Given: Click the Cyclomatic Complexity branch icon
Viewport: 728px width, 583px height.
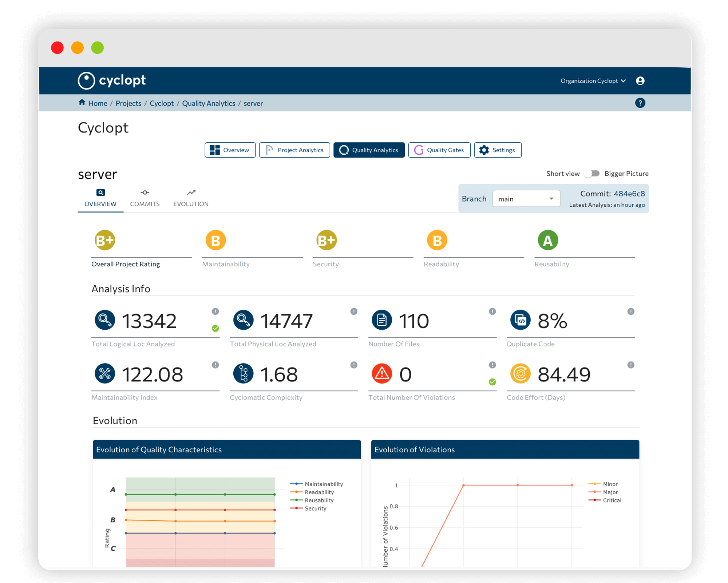Looking at the screenshot, I should point(243,374).
